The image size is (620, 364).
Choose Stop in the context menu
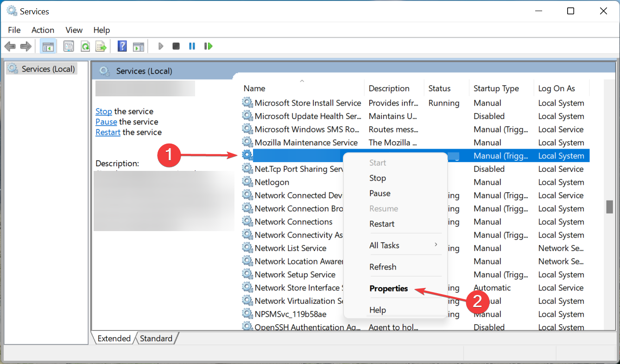378,178
